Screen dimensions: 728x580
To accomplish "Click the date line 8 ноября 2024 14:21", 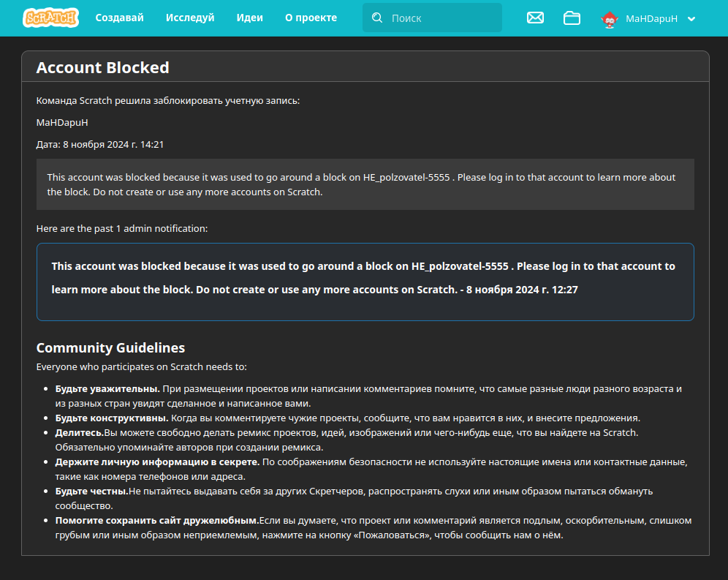I will pos(100,145).
